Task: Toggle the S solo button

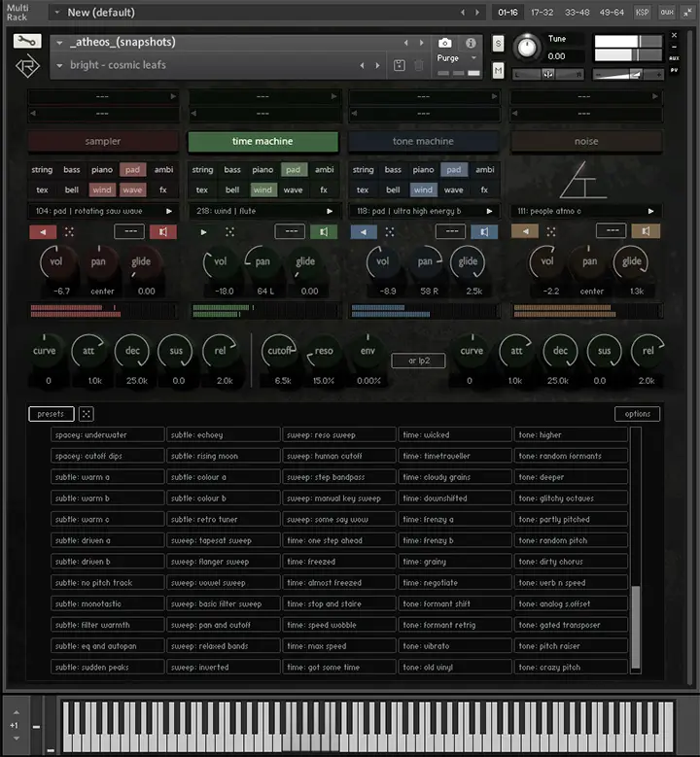Action: [x=498, y=43]
